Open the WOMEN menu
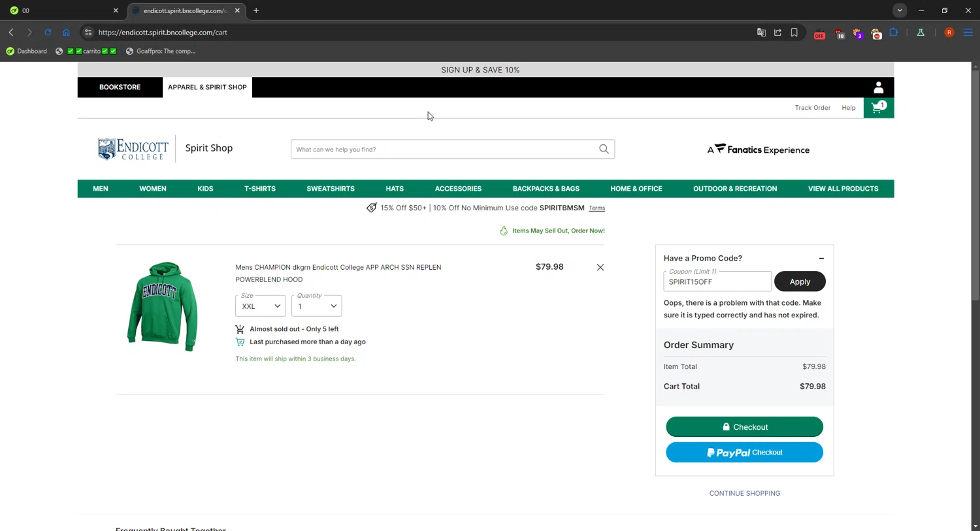The height and width of the screenshot is (531, 980). pyautogui.click(x=153, y=189)
